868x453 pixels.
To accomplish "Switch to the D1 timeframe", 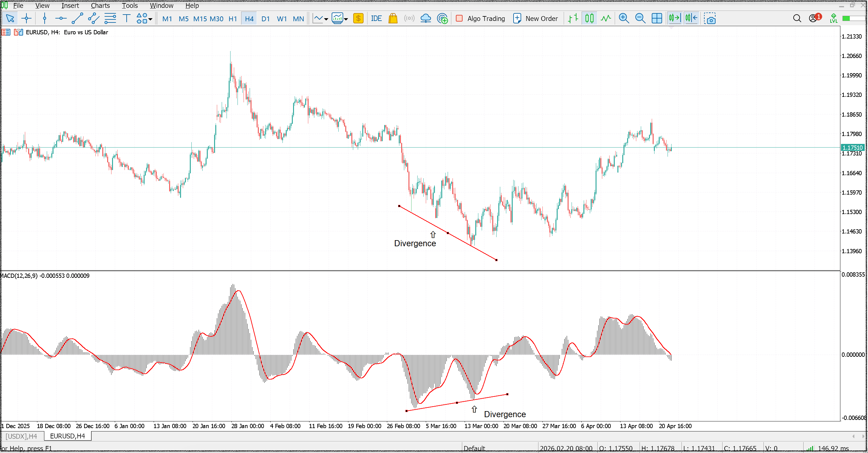I will click(x=265, y=19).
